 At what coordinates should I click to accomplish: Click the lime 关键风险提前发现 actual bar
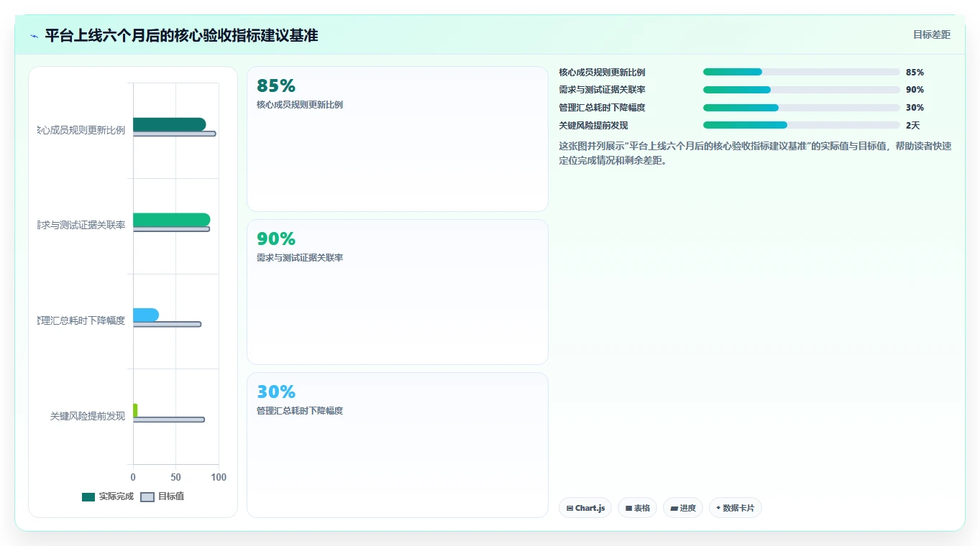pos(135,410)
